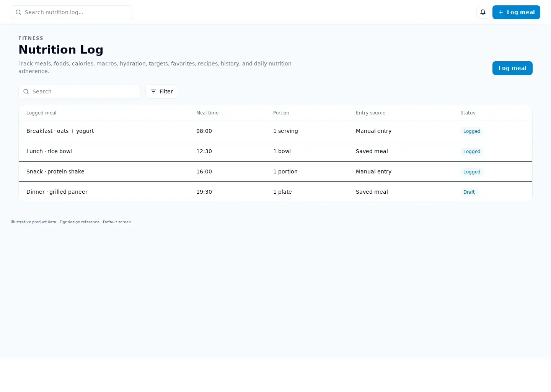Click Saved meal in the Dinner row
Screen dimensions: 551x392
click(372, 192)
